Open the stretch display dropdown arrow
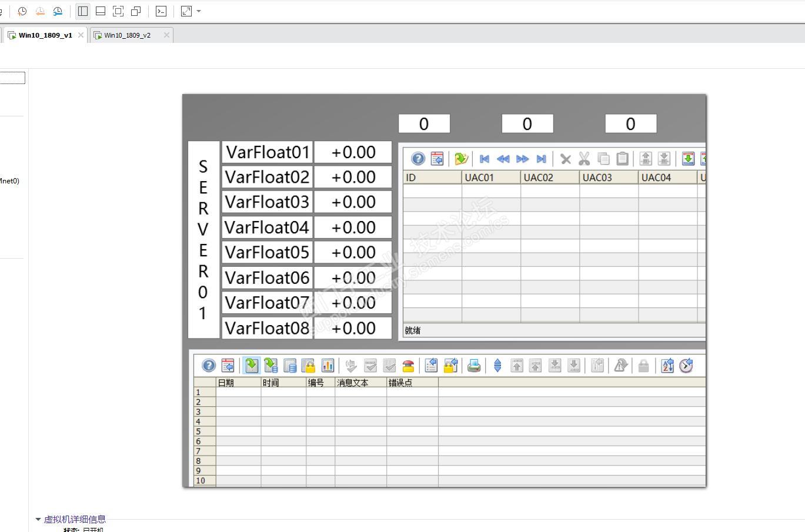 tap(199, 11)
